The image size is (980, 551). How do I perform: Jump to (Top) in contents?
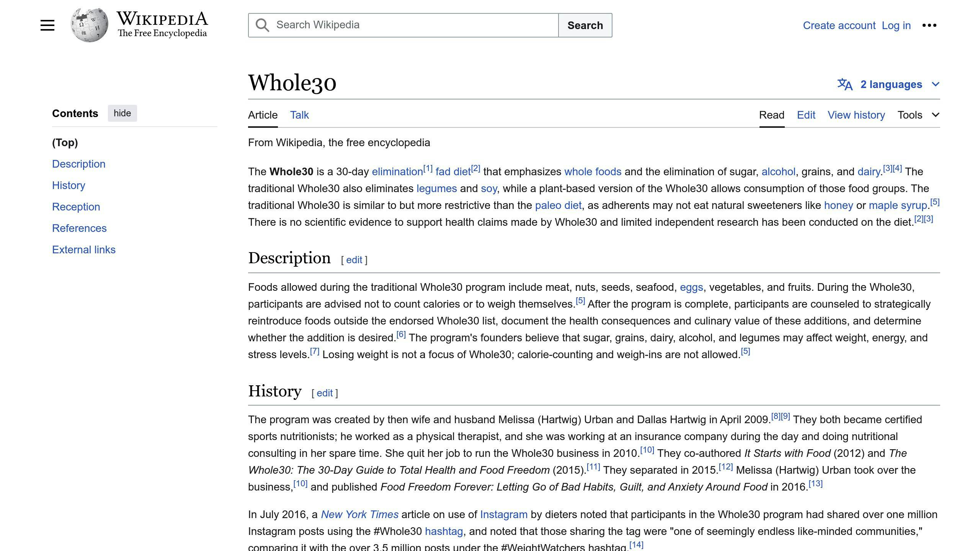(65, 142)
